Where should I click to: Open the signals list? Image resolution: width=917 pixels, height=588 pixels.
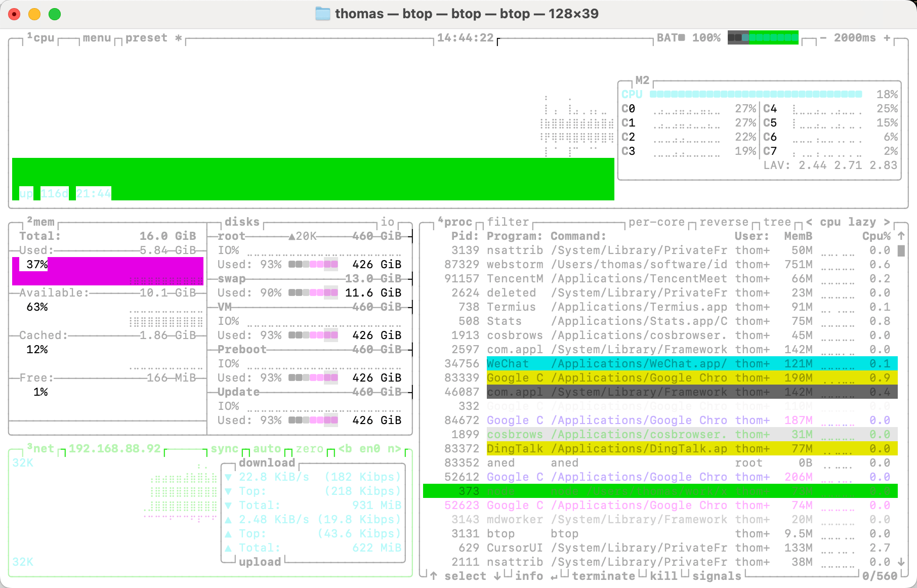coord(717,576)
